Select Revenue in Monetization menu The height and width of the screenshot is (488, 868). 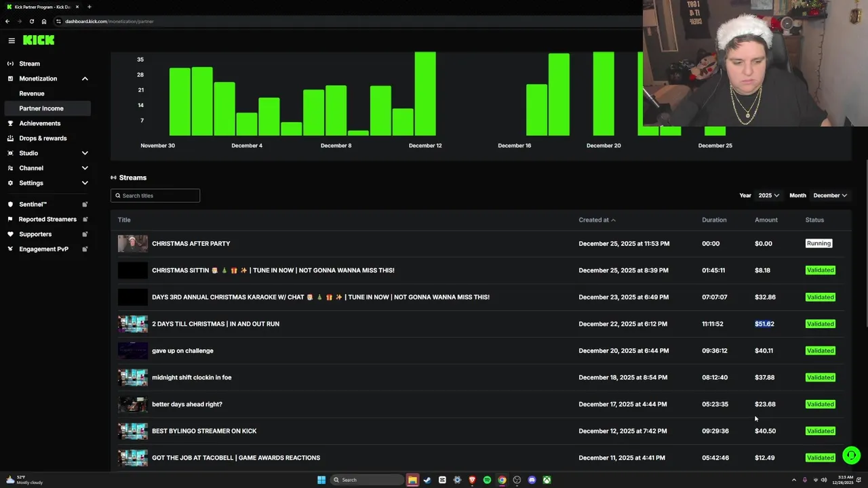pyautogui.click(x=32, y=94)
